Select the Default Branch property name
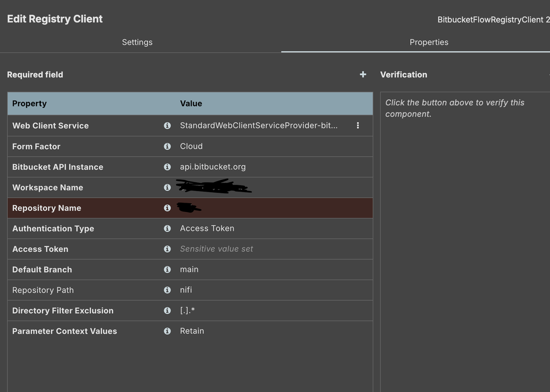Viewport: 550px width, 392px height. click(42, 270)
